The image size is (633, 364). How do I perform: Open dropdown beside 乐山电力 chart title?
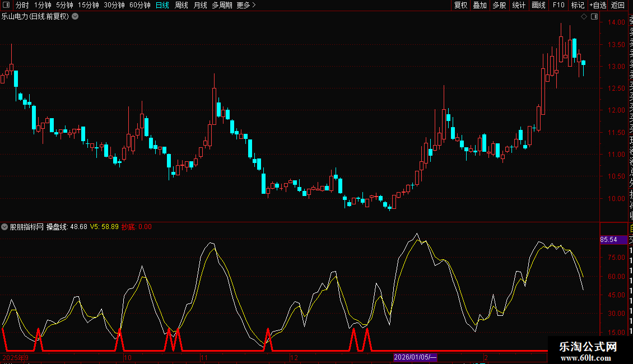coord(75,17)
